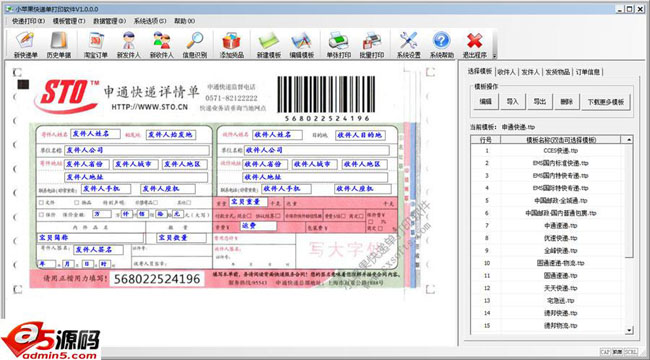Switch to the 发件人 tab
The height and width of the screenshot is (360, 650).
coord(531,72)
